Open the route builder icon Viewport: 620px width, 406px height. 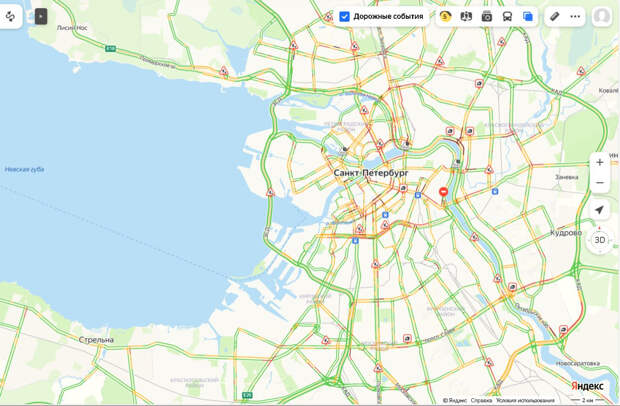click(10, 17)
